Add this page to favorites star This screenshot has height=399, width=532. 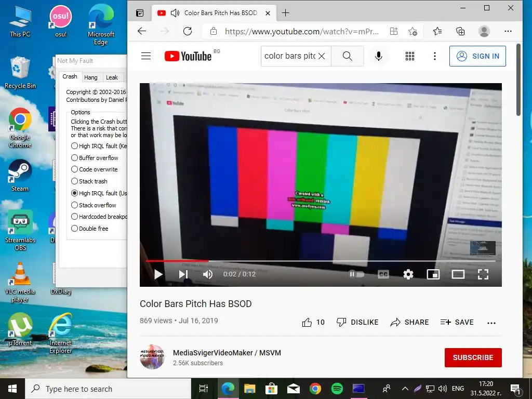[x=413, y=32]
